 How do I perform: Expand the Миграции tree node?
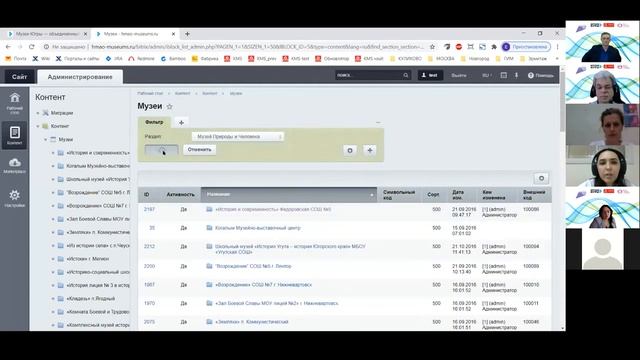click(x=38, y=113)
